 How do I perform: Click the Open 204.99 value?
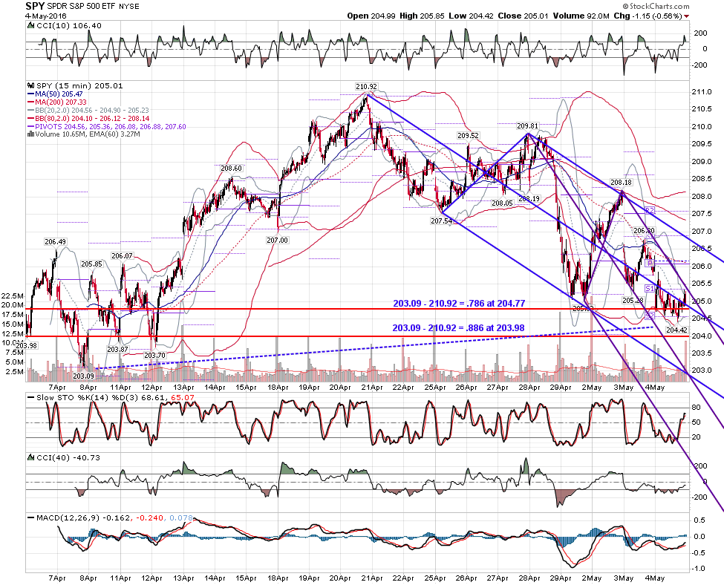371,16
